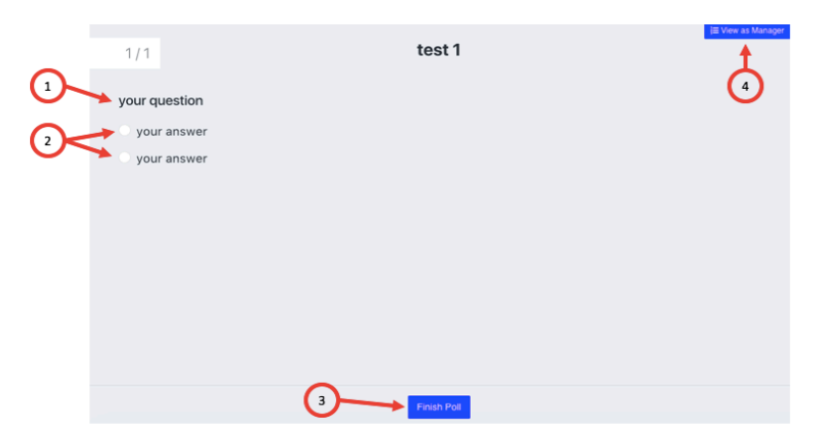Click the second "your answer" label text

171,158
